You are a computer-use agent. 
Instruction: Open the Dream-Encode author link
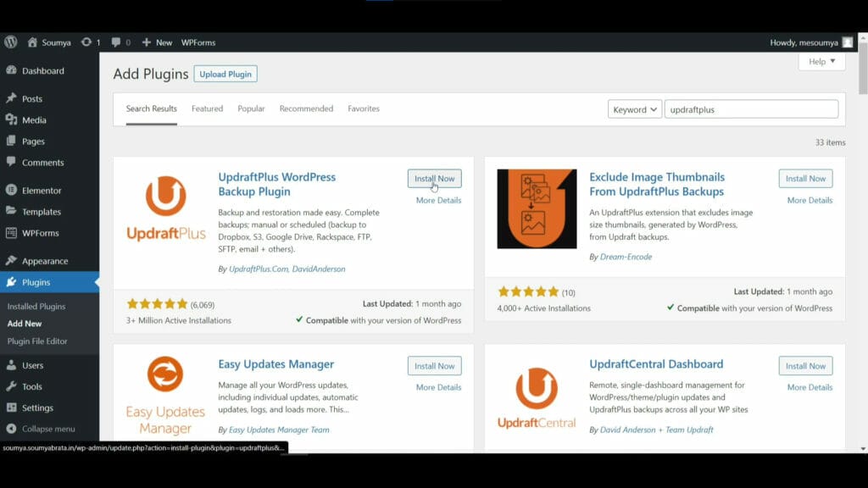626,256
